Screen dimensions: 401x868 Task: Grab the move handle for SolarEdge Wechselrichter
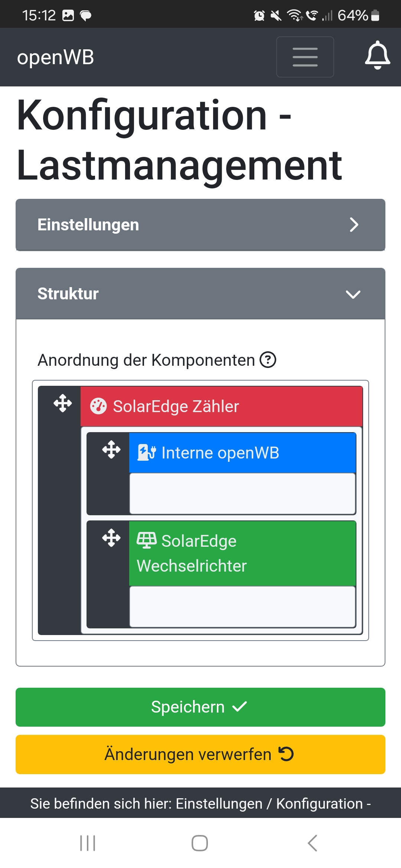pos(111,538)
